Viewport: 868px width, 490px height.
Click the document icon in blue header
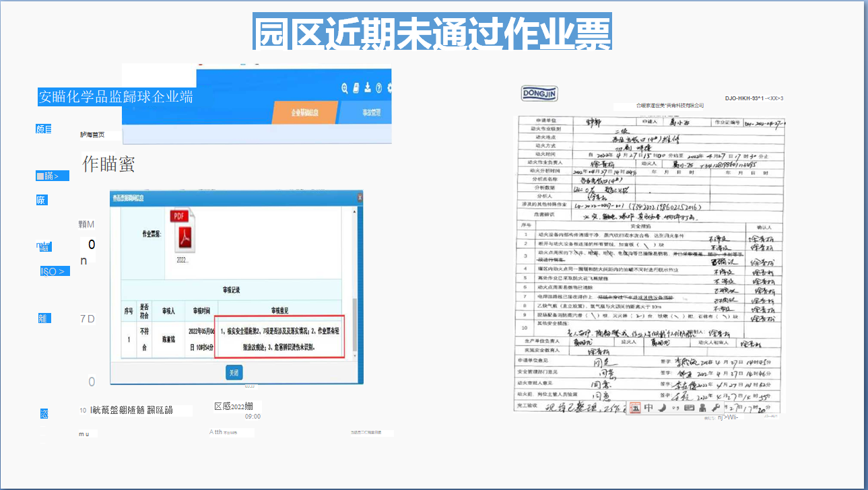click(x=357, y=88)
